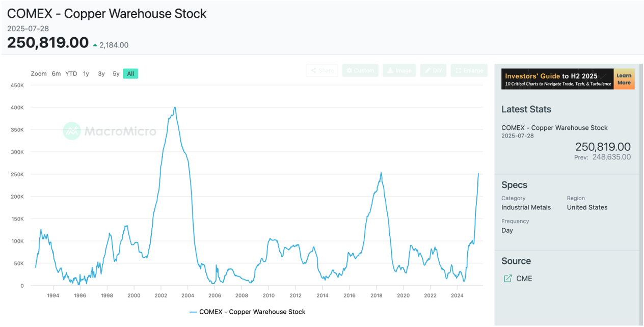This screenshot has width=644, height=327.
Task: Click Learn More on the banner
Action: [624, 79]
